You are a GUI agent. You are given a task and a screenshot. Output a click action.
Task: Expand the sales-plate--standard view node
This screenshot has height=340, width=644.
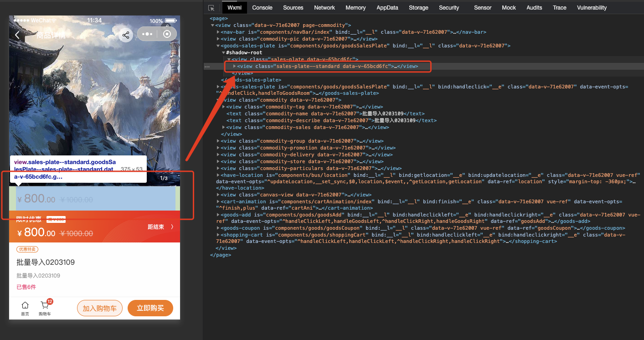(x=235, y=67)
